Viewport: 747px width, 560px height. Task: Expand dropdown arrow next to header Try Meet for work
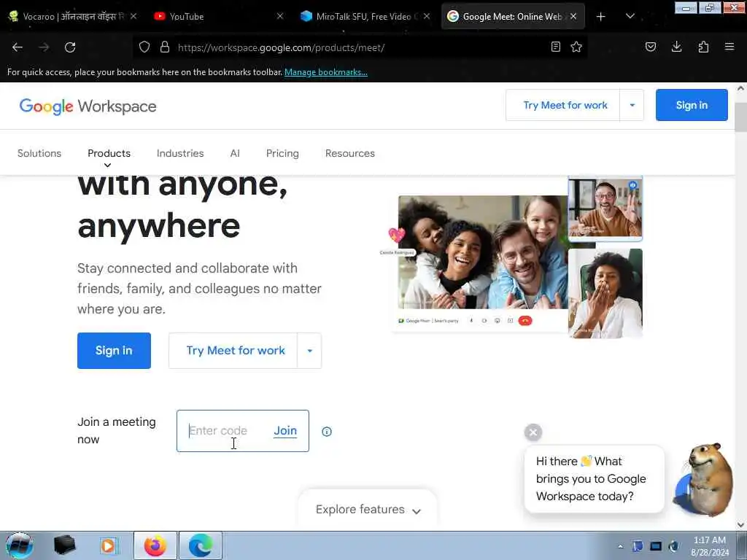pos(632,105)
